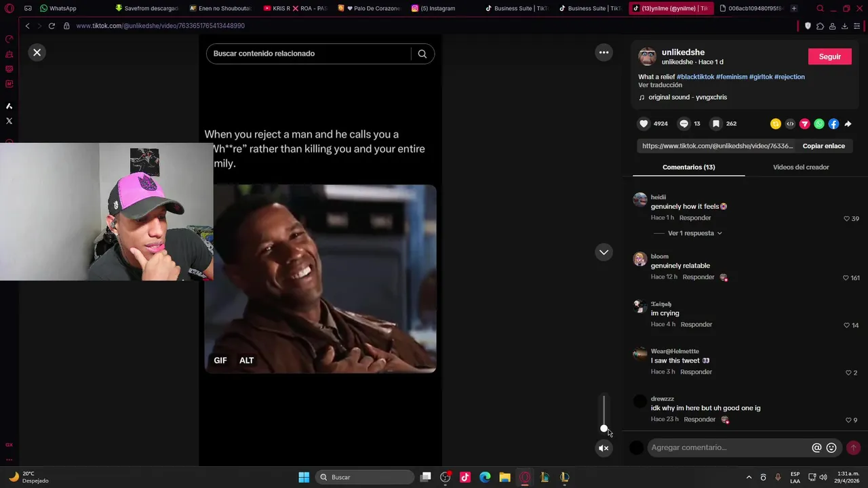The width and height of the screenshot is (868, 488).
Task: Click the search magnifier in related content bar
Action: point(422,54)
